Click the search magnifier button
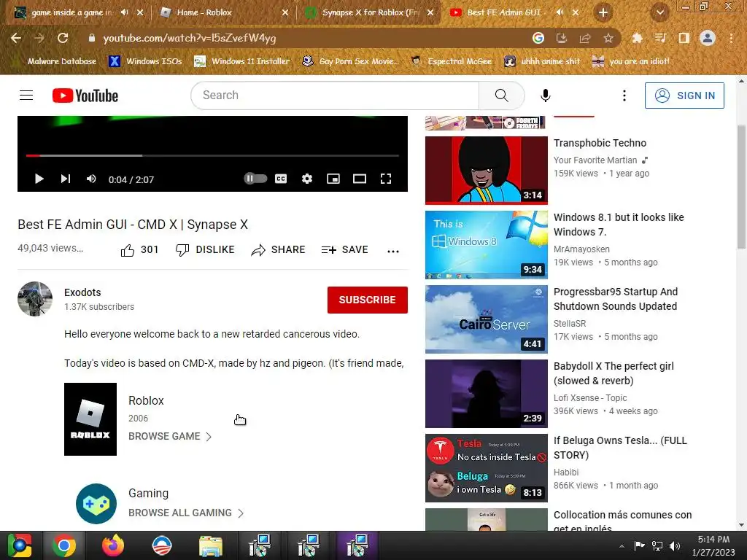Screen dimensions: 747x560 tap(501, 96)
